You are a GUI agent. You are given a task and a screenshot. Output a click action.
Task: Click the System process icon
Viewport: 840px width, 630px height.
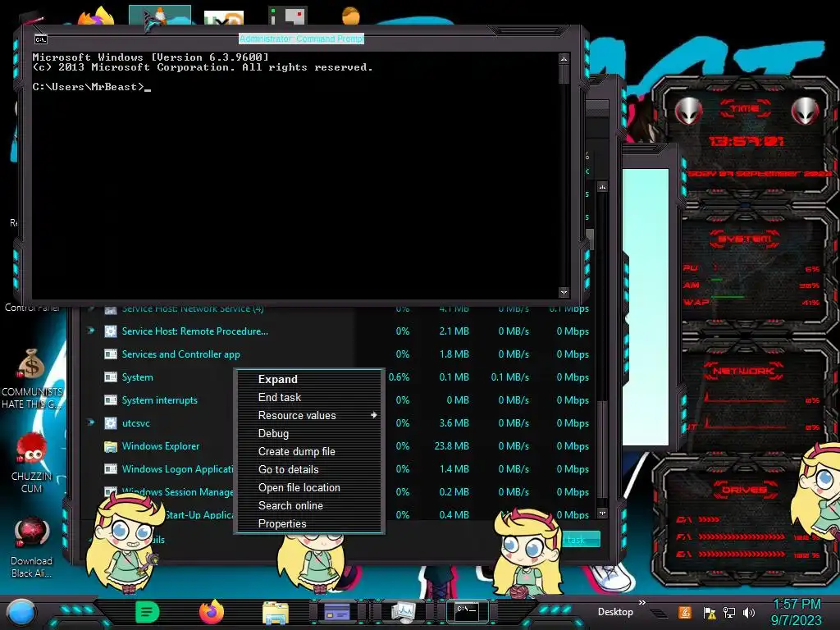[x=111, y=377]
